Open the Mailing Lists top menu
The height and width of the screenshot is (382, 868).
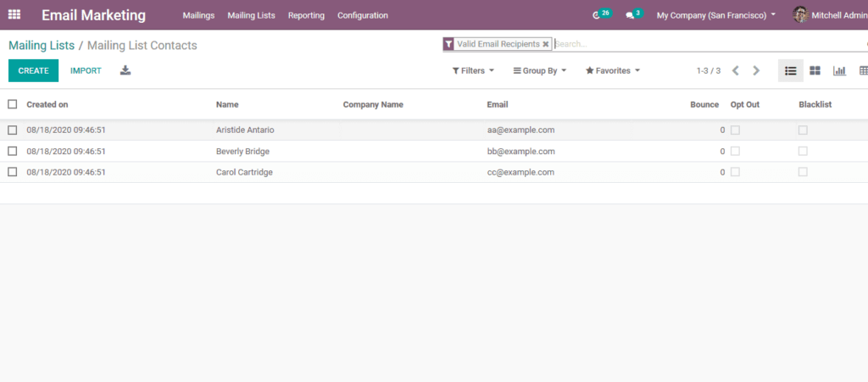[251, 15]
